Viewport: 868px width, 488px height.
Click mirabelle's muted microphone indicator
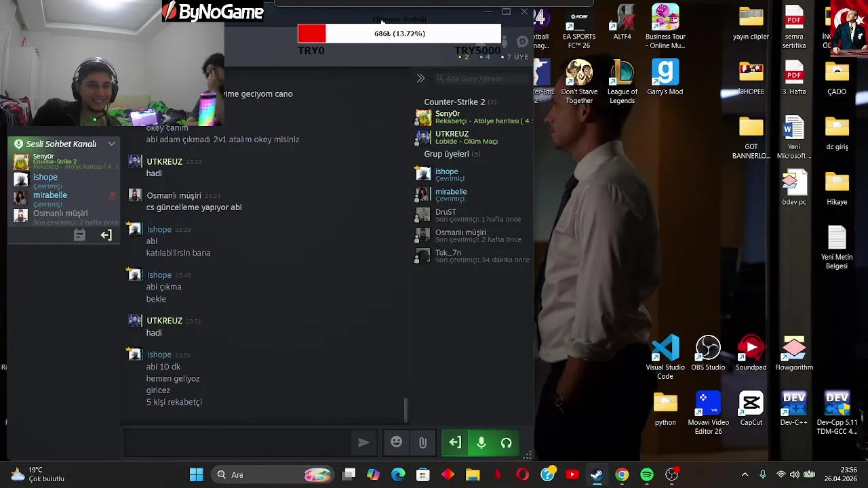pyautogui.click(x=113, y=196)
